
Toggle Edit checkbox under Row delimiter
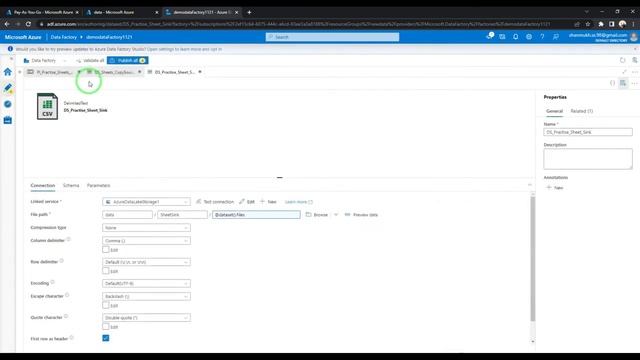[x=106, y=271]
